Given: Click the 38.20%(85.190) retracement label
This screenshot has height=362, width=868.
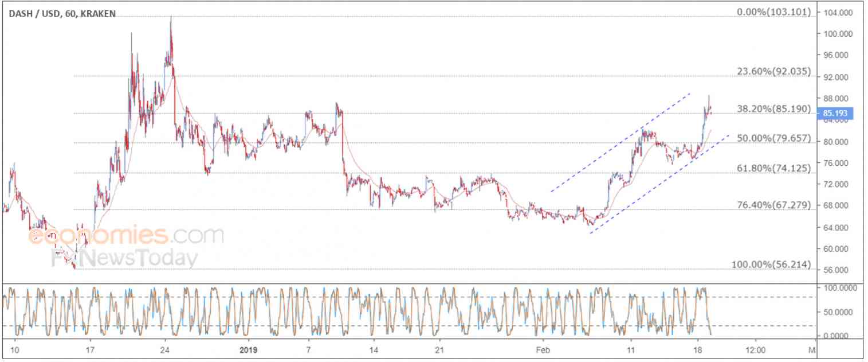Looking at the screenshot, I should [x=774, y=109].
